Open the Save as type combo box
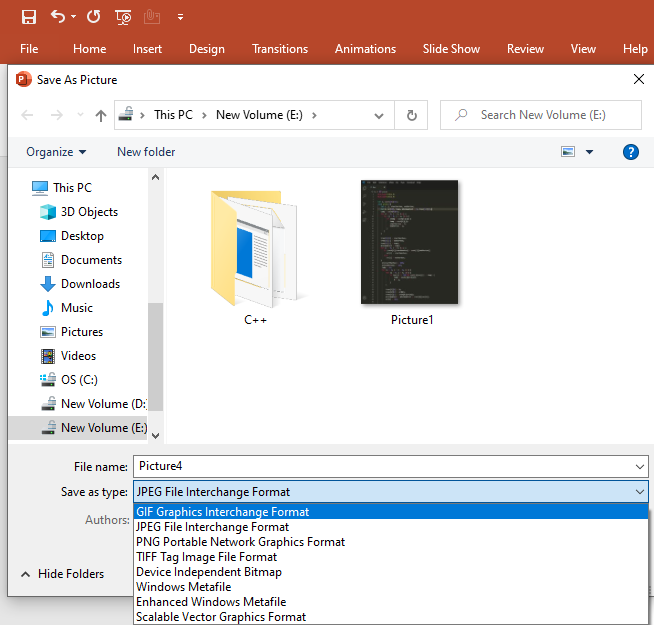This screenshot has height=625, width=654. pyautogui.click(x=391, y=492)
